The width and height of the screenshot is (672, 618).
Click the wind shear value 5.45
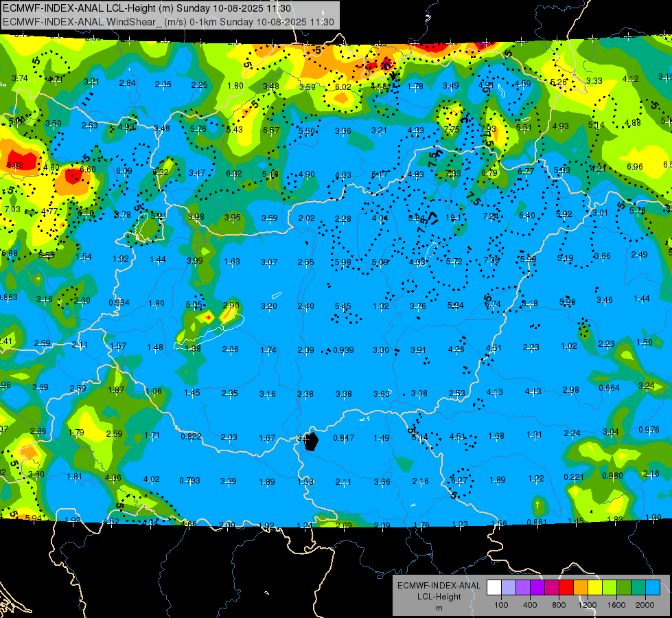click(x=343, y=306)
